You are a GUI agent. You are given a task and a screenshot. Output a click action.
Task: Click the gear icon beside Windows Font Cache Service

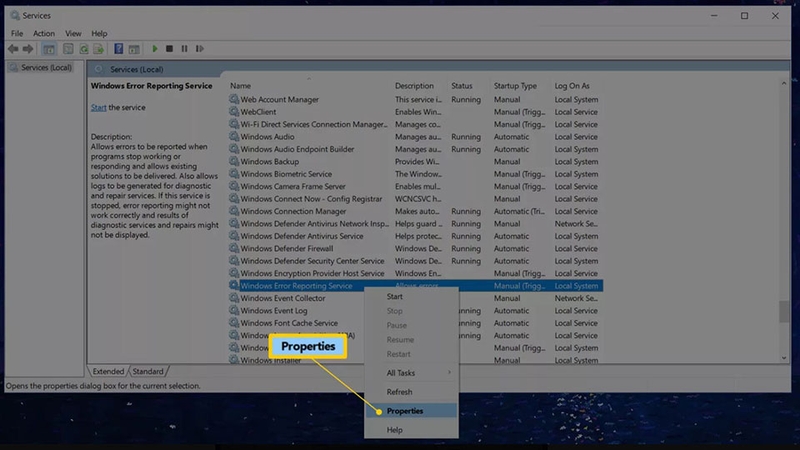click(x=234, y=322)
